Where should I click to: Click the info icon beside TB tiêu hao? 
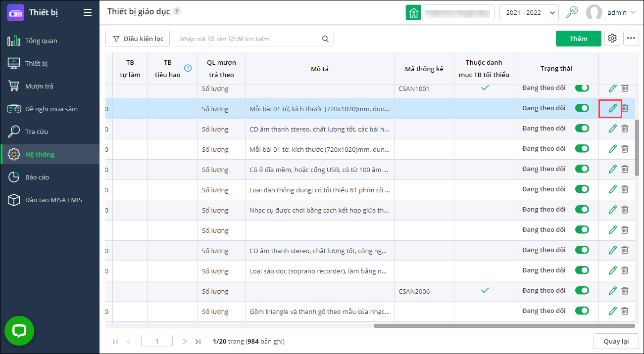[188, 68]
